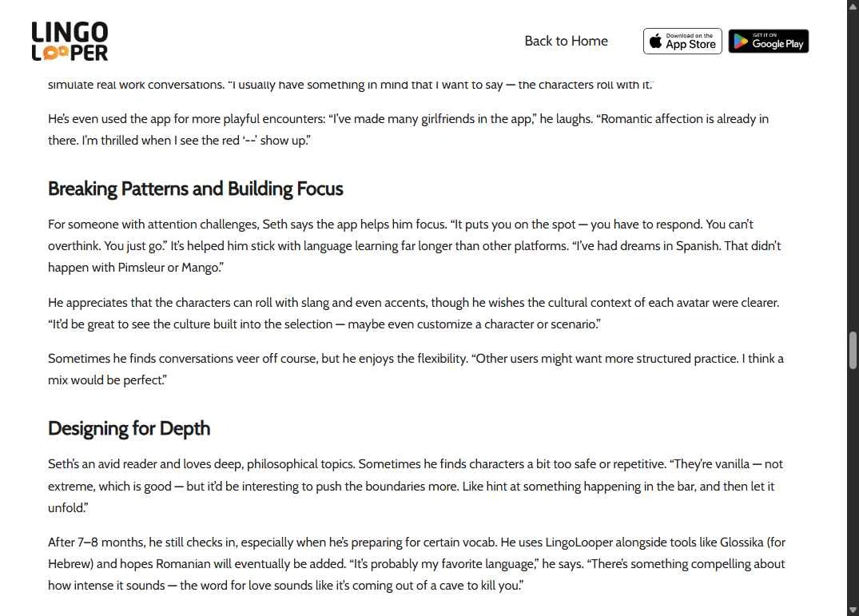
Task: Click the scrollbar track above the thumb
Action: point(853,160)
